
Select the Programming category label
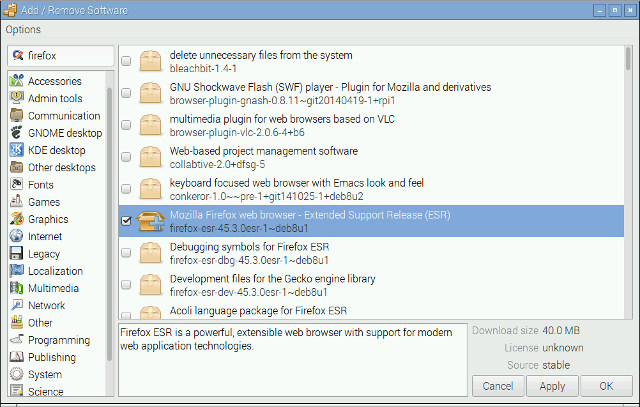[59, 340]
